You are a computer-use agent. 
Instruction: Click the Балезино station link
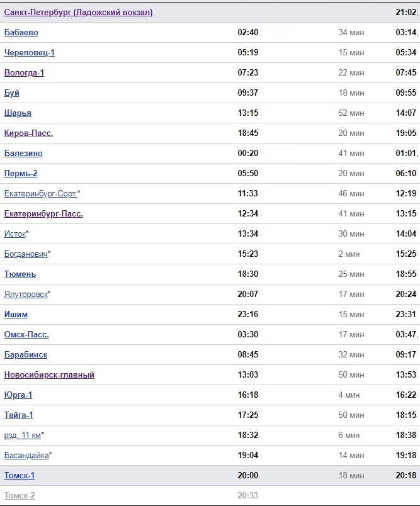coord(23,154)
